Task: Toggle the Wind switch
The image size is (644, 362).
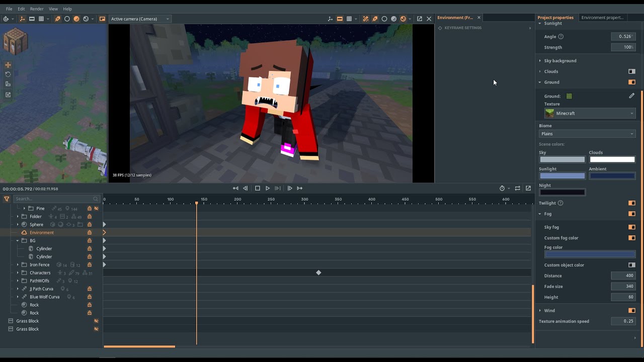Action: [632, 311]
